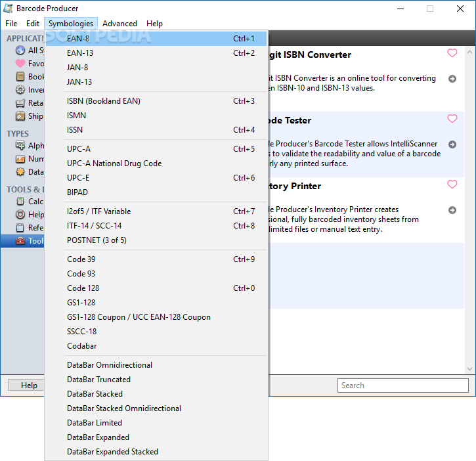Open the Advanced menu
The image size is (476, 461).
point(119,24)
